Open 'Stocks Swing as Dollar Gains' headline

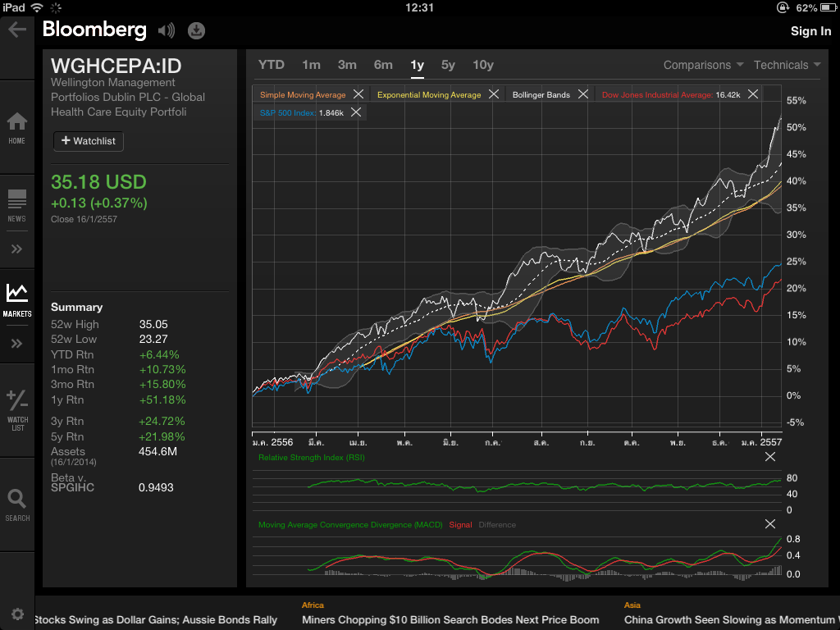click(x=155, y=620)
